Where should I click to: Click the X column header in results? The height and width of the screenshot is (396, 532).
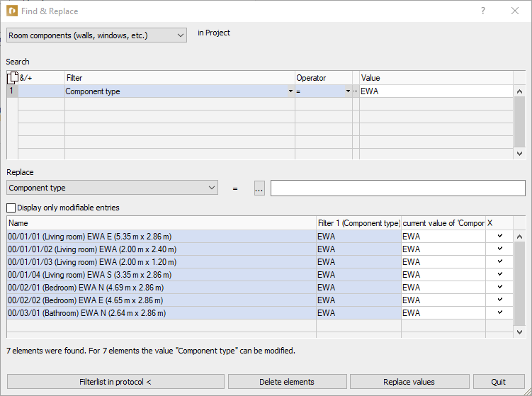(x=499, y=223)
